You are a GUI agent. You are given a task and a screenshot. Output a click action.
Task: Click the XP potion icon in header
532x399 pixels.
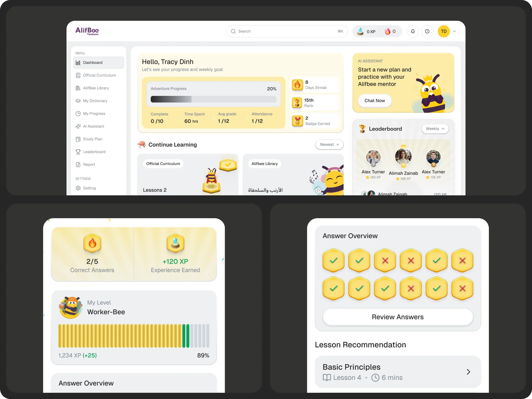tap(360, 31)
